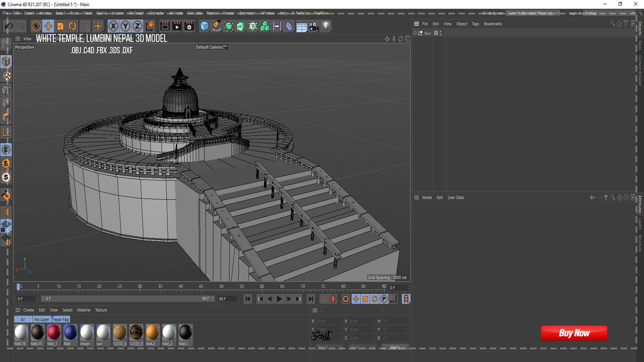Add an Extrude generator object
The width and height of the screenshot is (644, 362).
(x=240, y=26)
